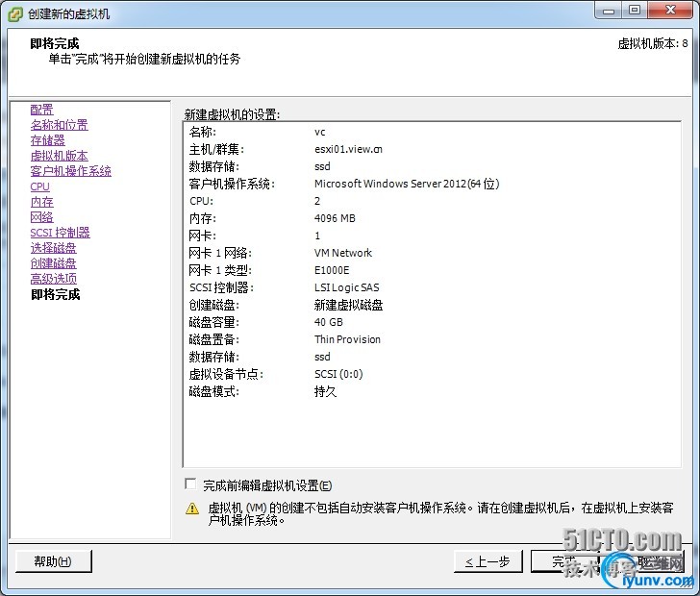Screen dimensions: 700x596
Task: Select the VM Network value
Action: click(343, 253)
